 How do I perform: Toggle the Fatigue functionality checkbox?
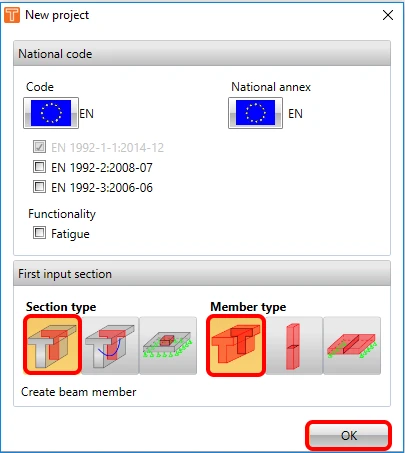(x=39, y=233)
